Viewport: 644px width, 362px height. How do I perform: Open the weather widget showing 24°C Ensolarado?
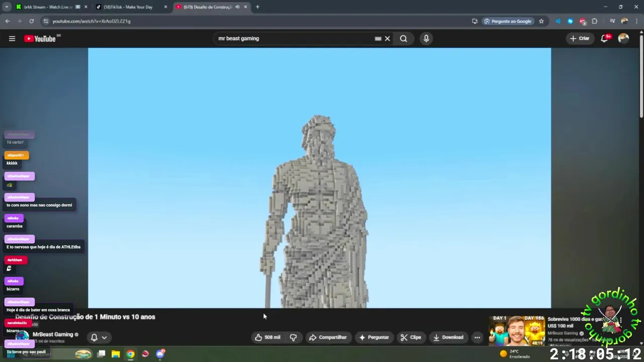(515, 354)
